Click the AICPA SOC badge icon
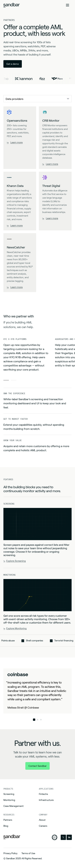The height and width of the screenshot is (868, 75). (55, 837)
